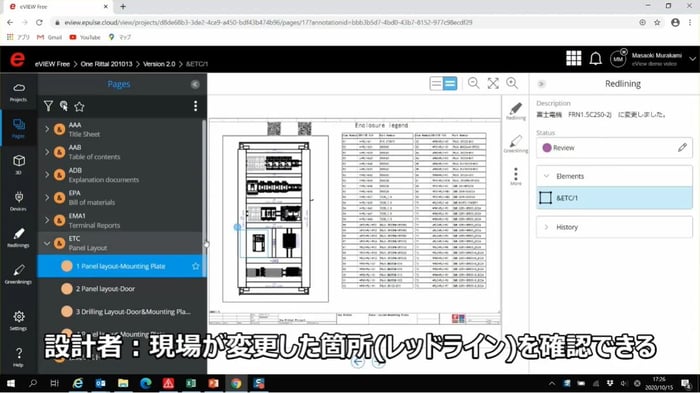Click the MM user avatar
The image size is (700, 393).
pyautogui.click(x=618, y=59)
